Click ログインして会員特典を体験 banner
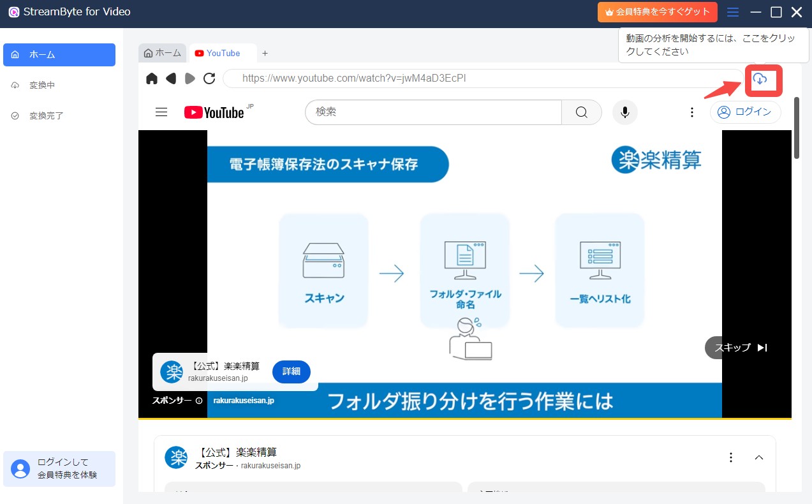Image resolution: width=812 pixels, height=504 pixels. (x=59, y=469)
